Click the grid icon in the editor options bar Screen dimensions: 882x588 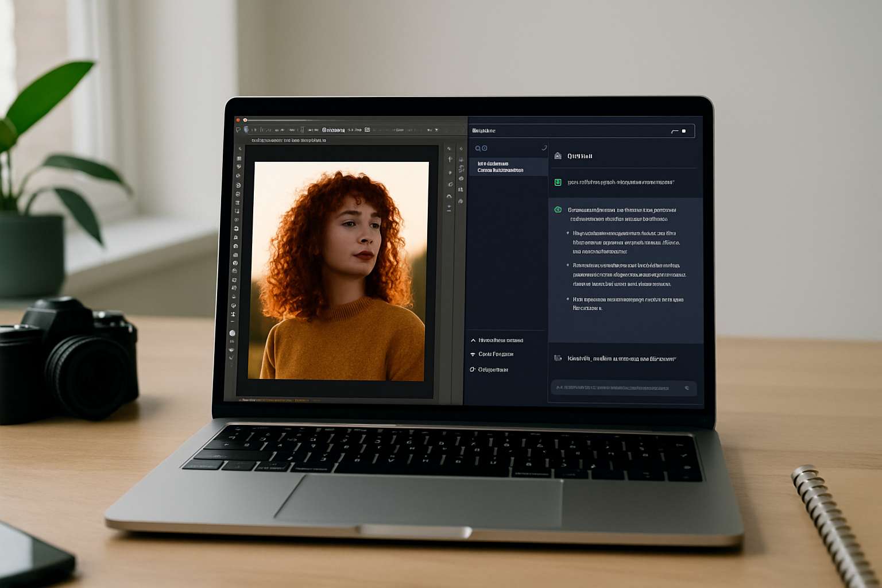367,130
